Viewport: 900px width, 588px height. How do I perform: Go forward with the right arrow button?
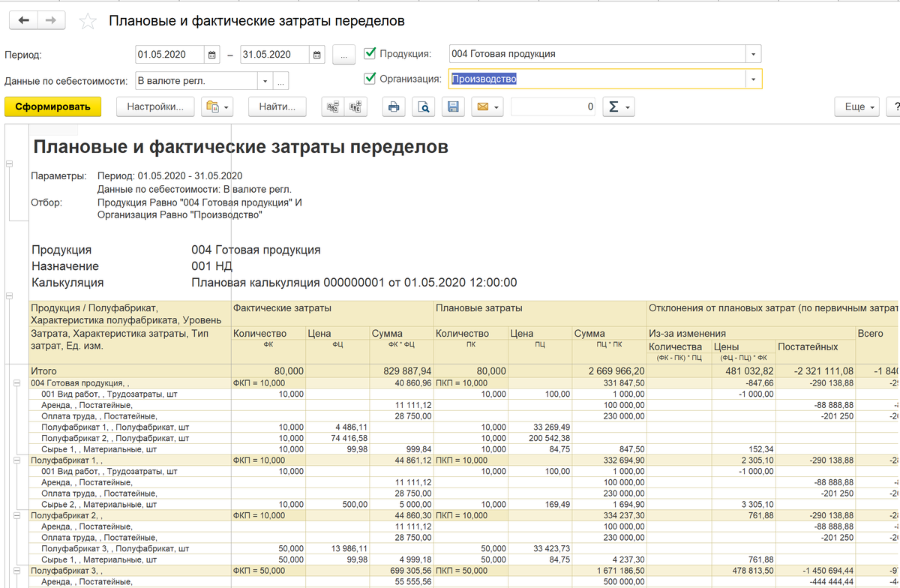(51, 20)
